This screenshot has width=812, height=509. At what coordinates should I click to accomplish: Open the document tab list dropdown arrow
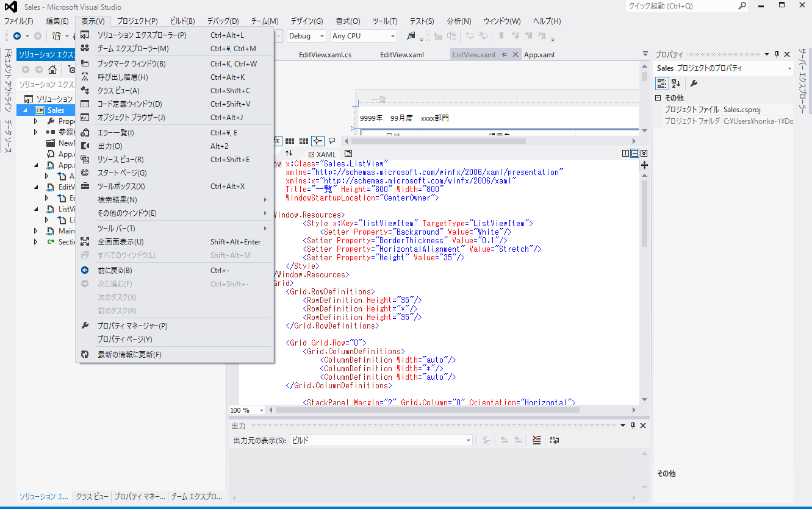click(x=645, y=55)
